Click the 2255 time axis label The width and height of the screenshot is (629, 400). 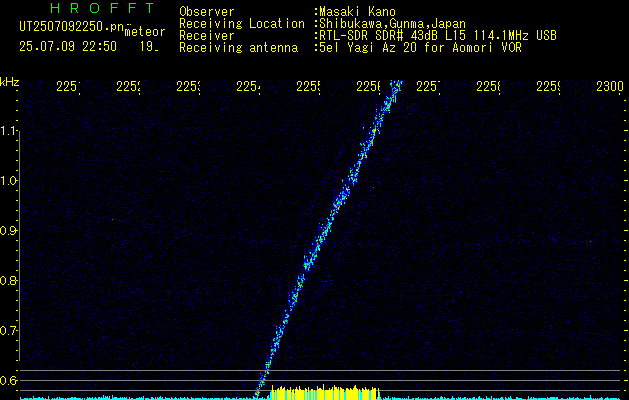(309, 86)
